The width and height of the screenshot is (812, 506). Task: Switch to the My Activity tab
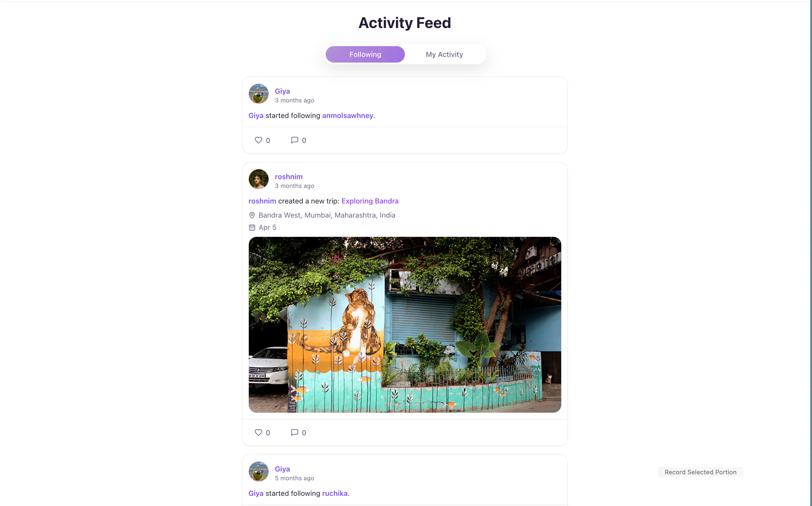point(444,54)
